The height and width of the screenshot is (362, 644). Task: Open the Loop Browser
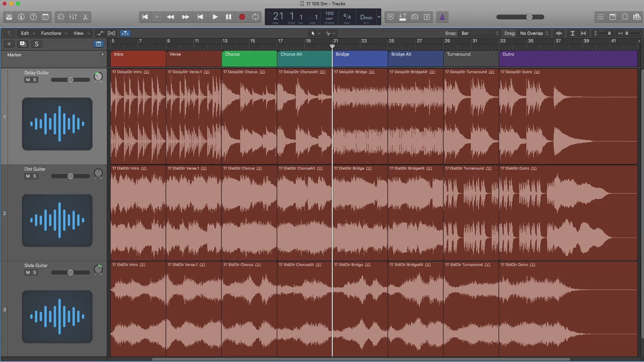625,17
